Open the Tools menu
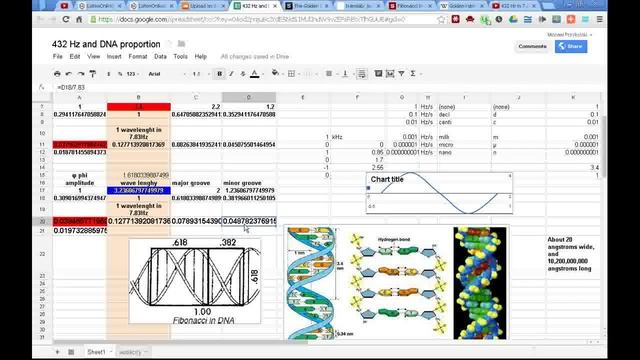The width and height of the screenshot is (640, 360). coord(180,56)
